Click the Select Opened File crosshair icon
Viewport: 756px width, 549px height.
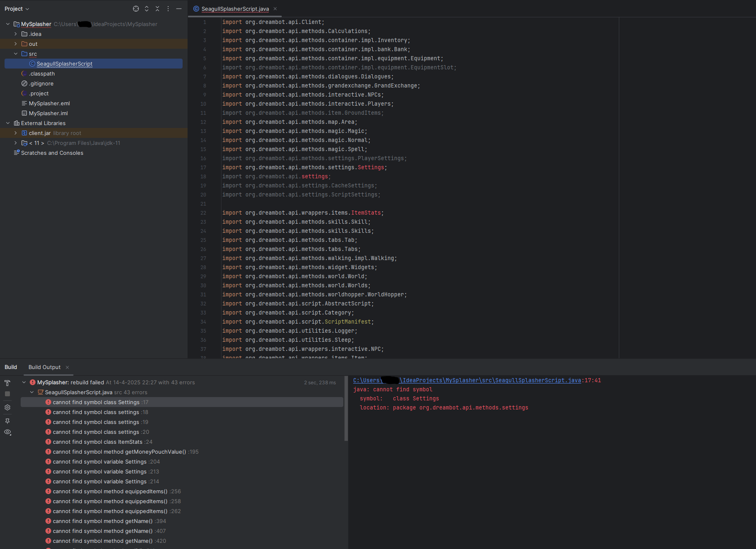[136, 9]
